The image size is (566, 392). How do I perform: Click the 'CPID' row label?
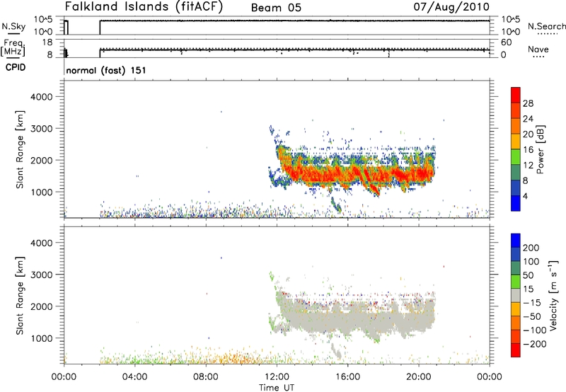coord(16,67)
